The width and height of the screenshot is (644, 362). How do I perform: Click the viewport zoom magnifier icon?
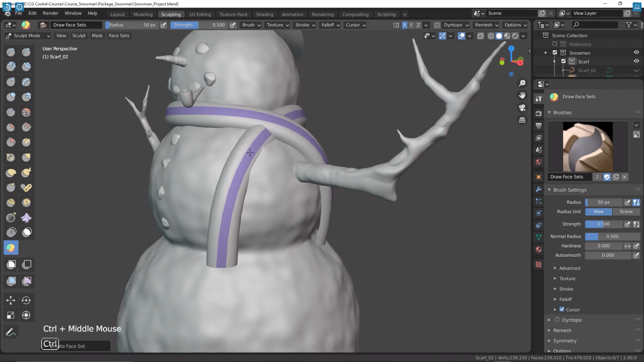tap(522, 83)
